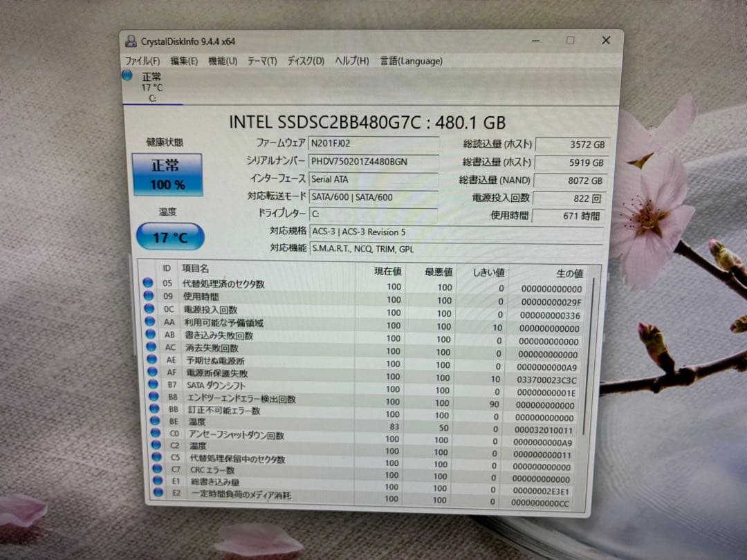Minimize the CrystalDiskInfo window
Image resolution: width=747 pixels, height=560 pixels.
[536, 41]
